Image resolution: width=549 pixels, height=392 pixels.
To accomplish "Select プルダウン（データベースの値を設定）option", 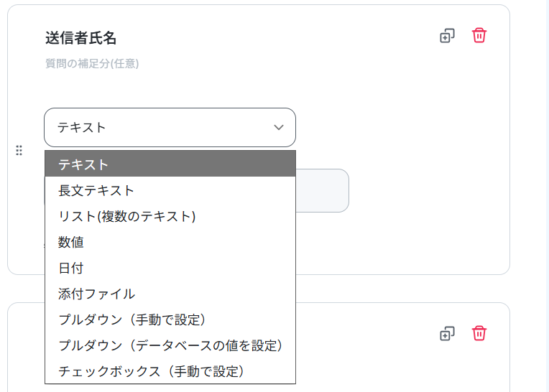I will coord(170,345).
